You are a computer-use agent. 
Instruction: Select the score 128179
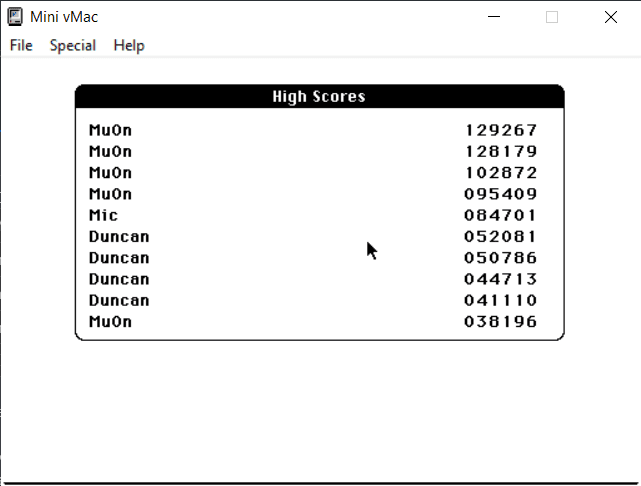click(501, 152)
